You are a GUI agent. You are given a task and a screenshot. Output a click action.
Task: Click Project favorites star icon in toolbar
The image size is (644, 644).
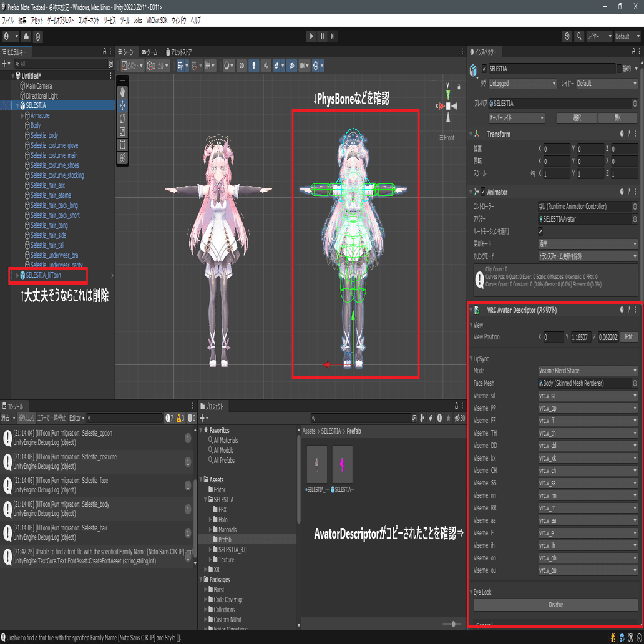coord(449,418)
